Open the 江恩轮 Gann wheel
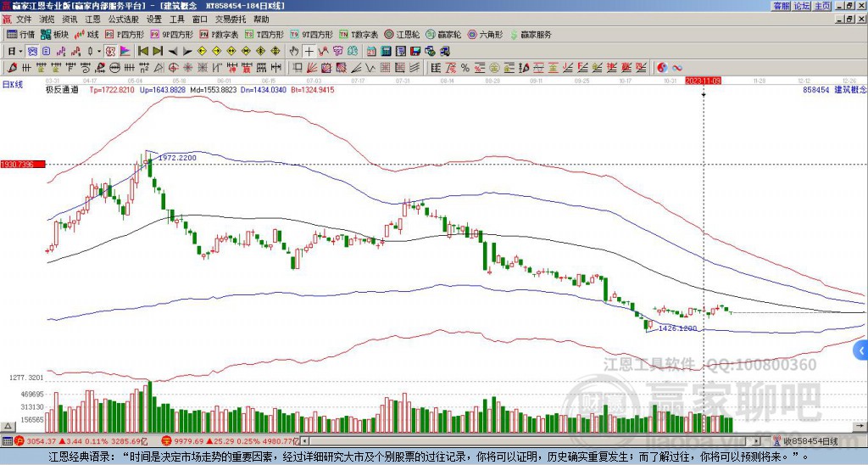Screen dimensions: 868x465 (x=402, y=34)
